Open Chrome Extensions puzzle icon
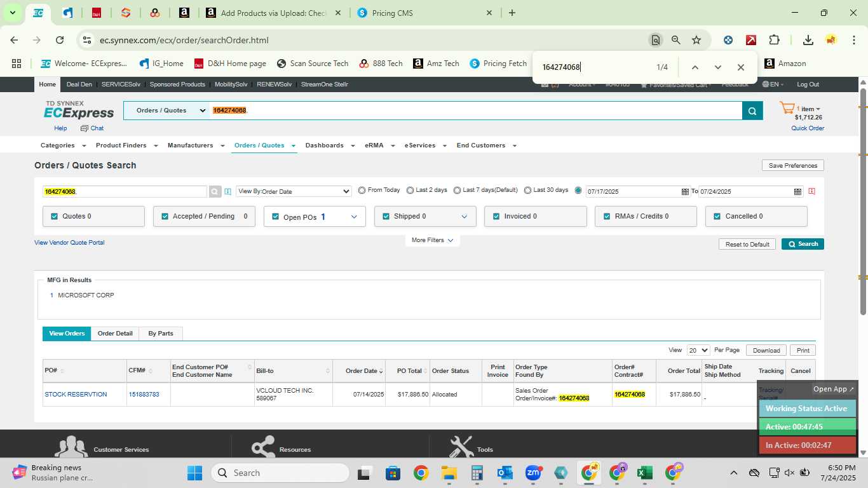868x488 pixels. tap(774, 40)
